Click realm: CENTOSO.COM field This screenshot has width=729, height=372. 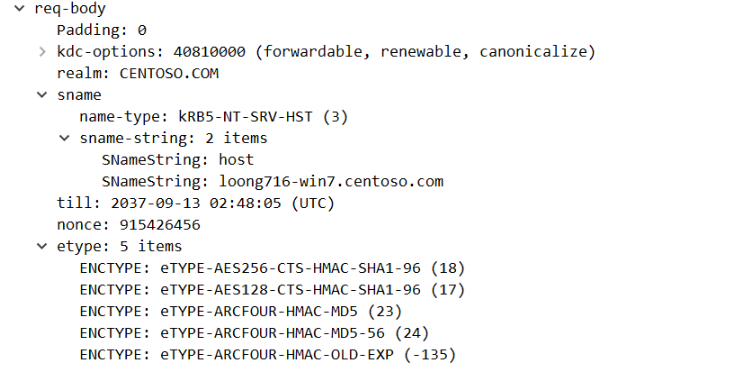pos(138,73)
